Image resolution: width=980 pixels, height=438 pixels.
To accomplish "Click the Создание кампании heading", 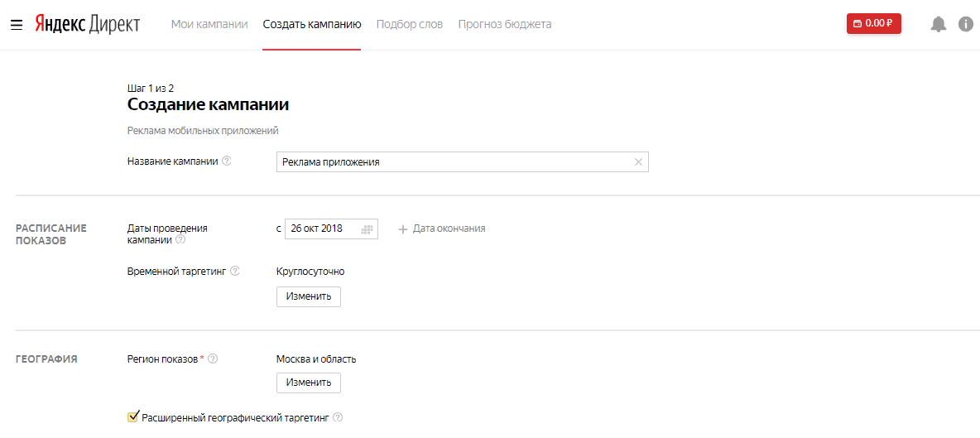I will click(208, 104).
